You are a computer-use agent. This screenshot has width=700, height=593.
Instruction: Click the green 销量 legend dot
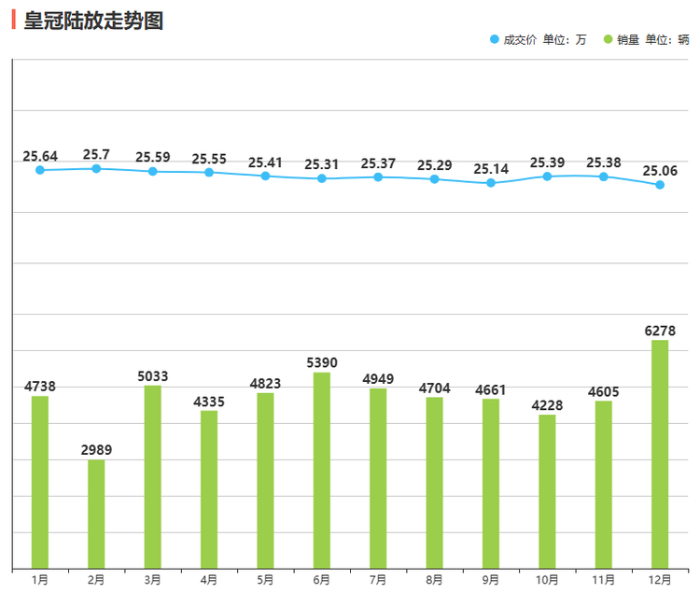(x=608, y=39)
